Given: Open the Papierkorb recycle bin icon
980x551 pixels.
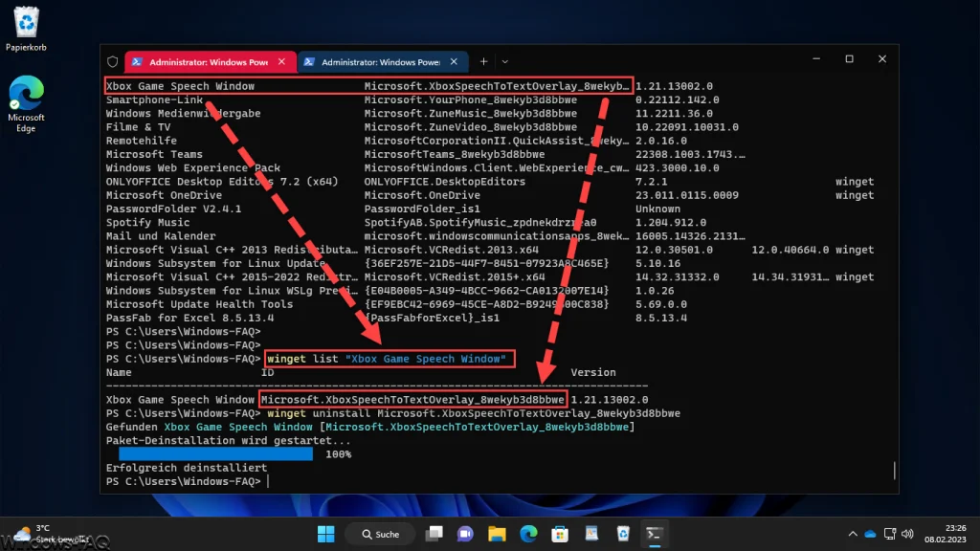Looking at the screenshot, I should tap(26, 29).
